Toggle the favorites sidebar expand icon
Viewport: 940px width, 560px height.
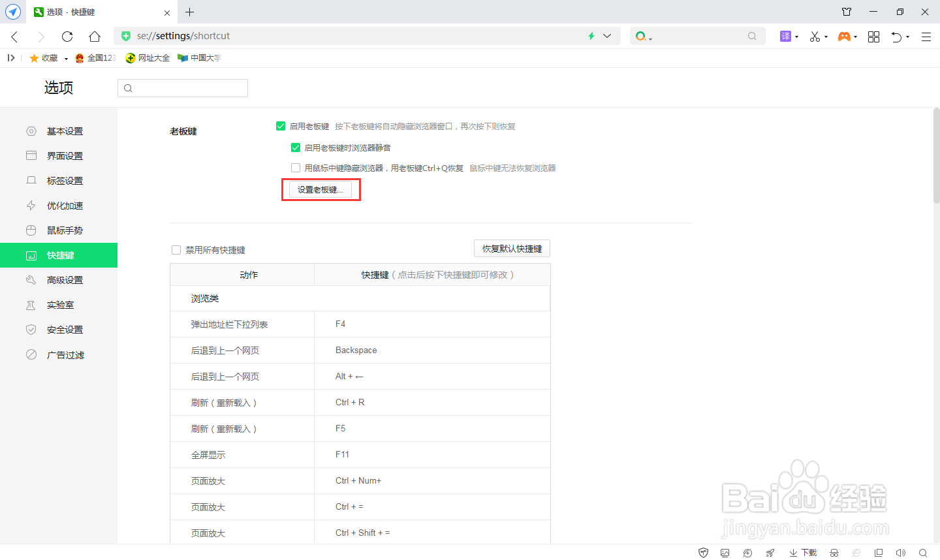(x=11, y=58)
